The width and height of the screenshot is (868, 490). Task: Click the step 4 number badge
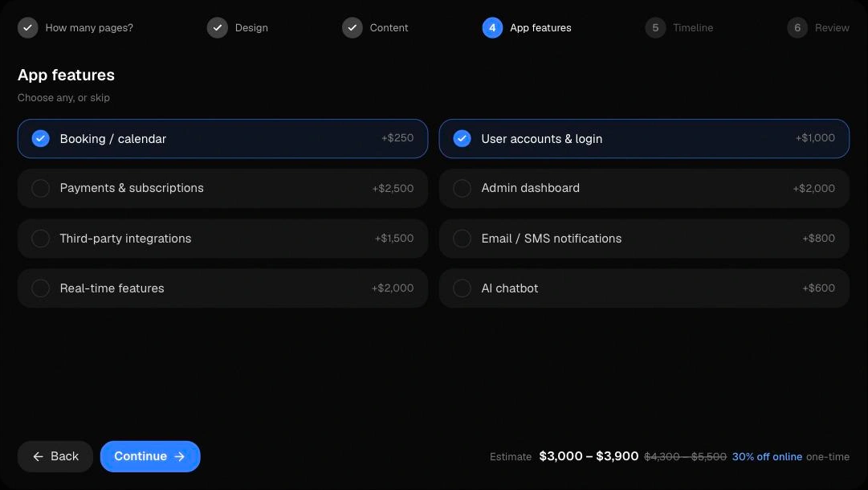[492, 27]
